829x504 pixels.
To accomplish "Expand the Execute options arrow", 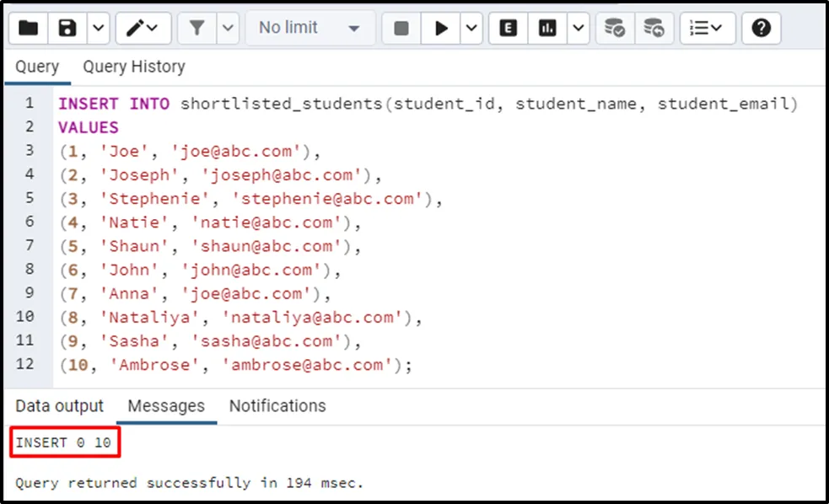I will 471,28.
